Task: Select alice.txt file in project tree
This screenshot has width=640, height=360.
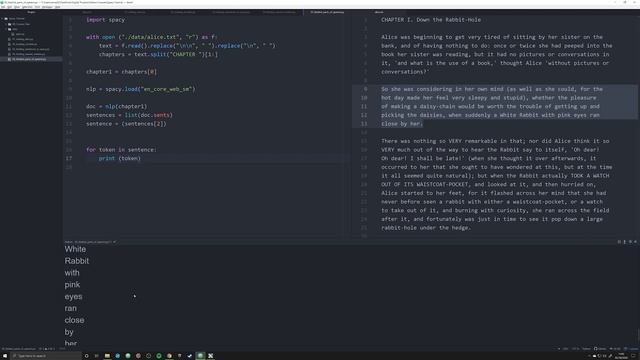Action: point(20,34)
